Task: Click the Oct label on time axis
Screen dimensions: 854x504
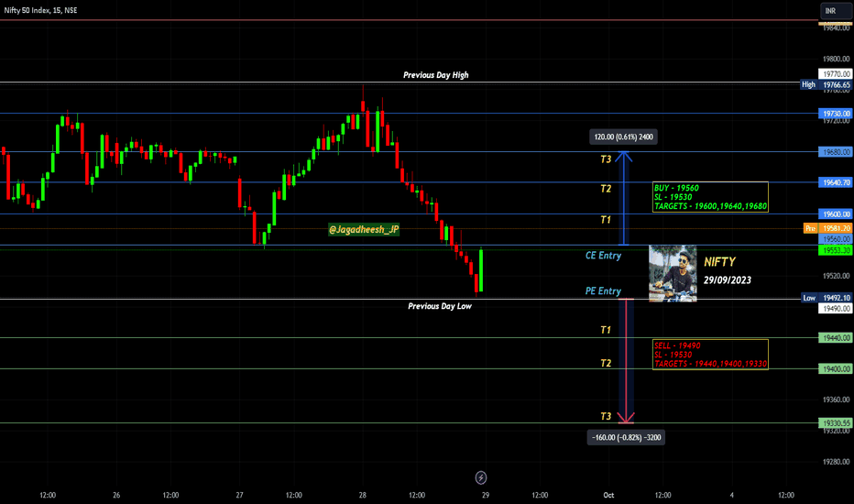Action: coord(608,495)
